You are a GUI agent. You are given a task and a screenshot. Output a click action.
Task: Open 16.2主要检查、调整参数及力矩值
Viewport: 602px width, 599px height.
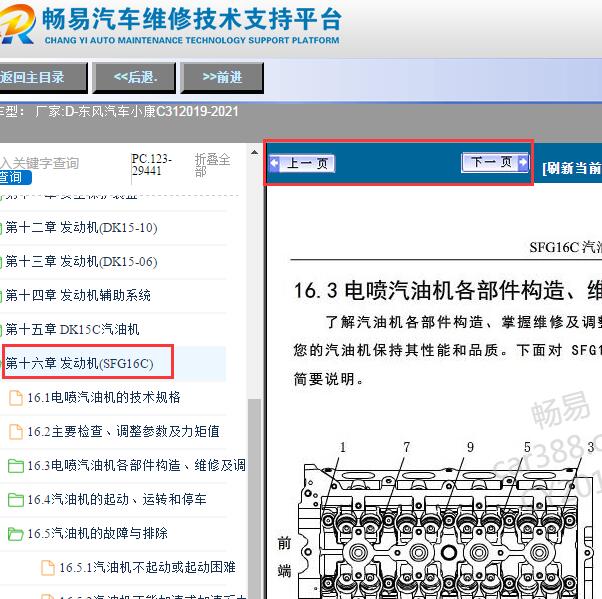click(123, 431)
